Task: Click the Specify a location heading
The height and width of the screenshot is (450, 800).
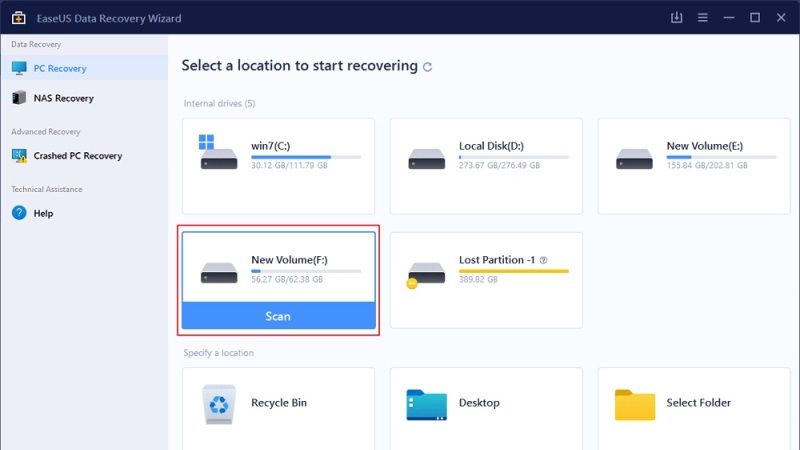Action: 218,353
